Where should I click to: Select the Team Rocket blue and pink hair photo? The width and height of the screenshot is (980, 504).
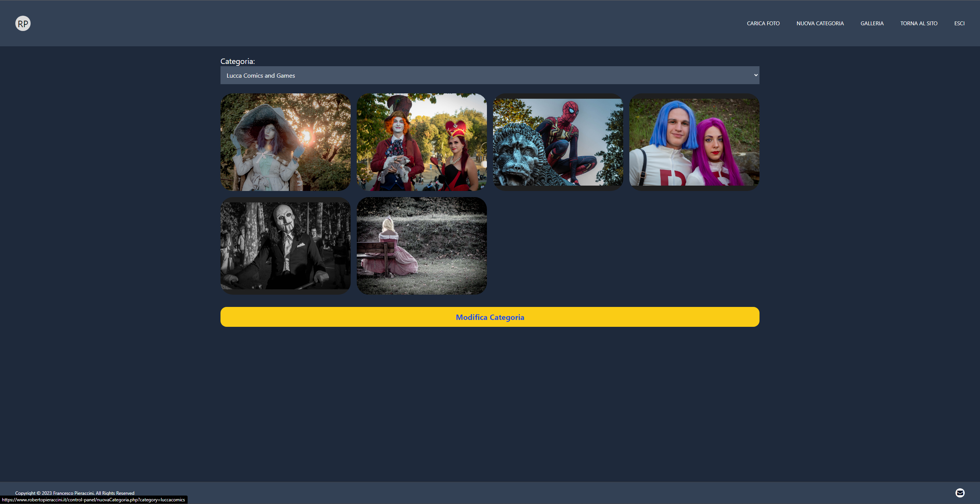(x=694, y=142)
